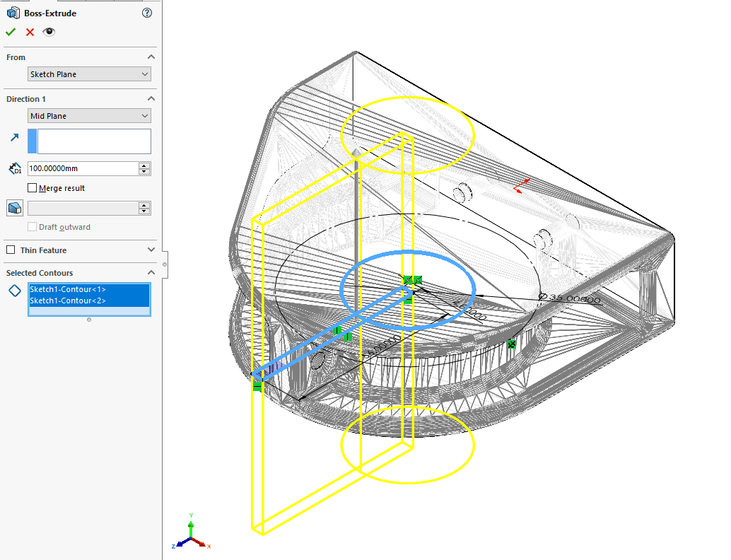Accept the extrude with the green checkmark

coord(11,32)
